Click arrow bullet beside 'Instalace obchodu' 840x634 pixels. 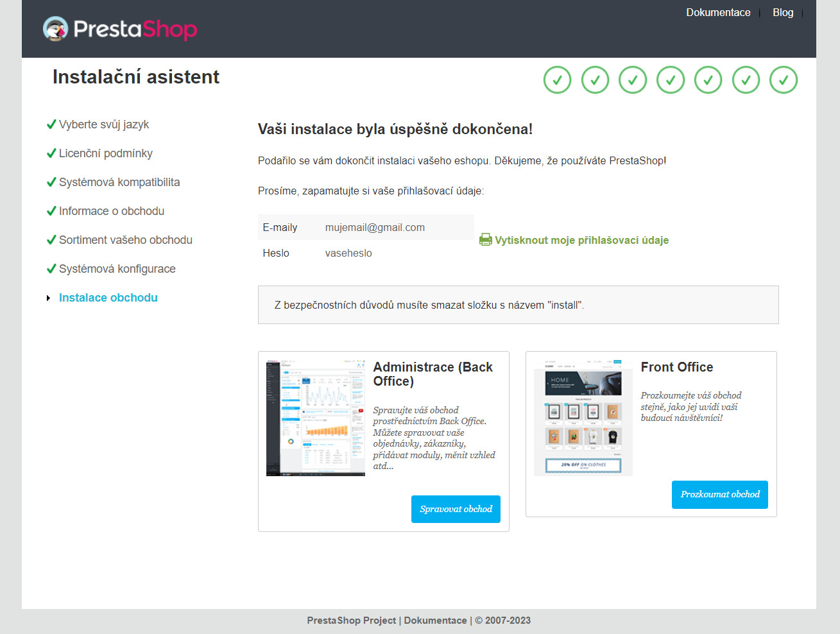48,298
